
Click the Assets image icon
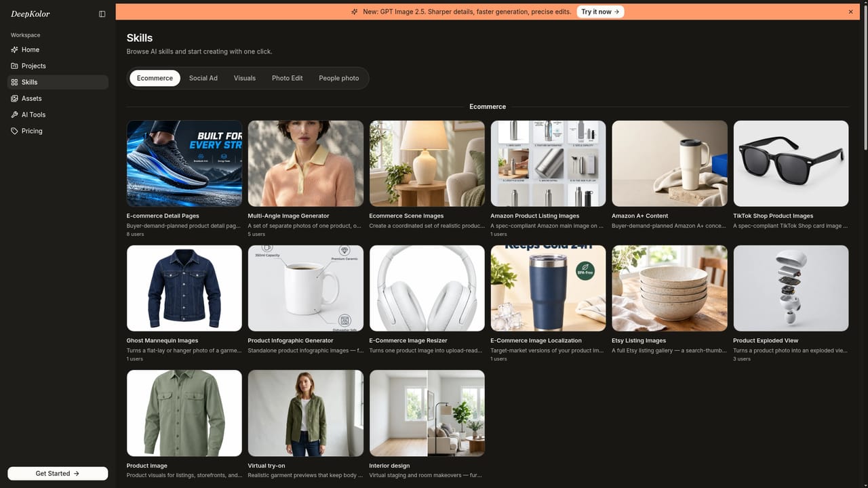click(15, 98)
